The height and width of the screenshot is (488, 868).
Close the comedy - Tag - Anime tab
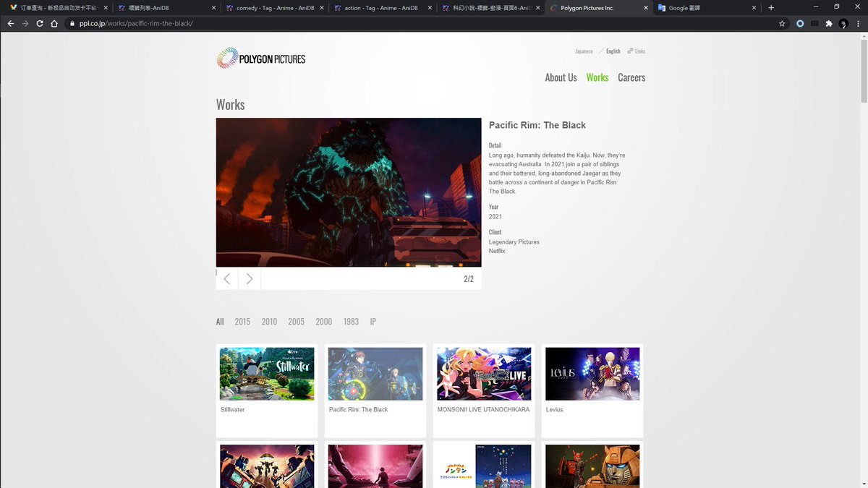[x=322, y=7]
